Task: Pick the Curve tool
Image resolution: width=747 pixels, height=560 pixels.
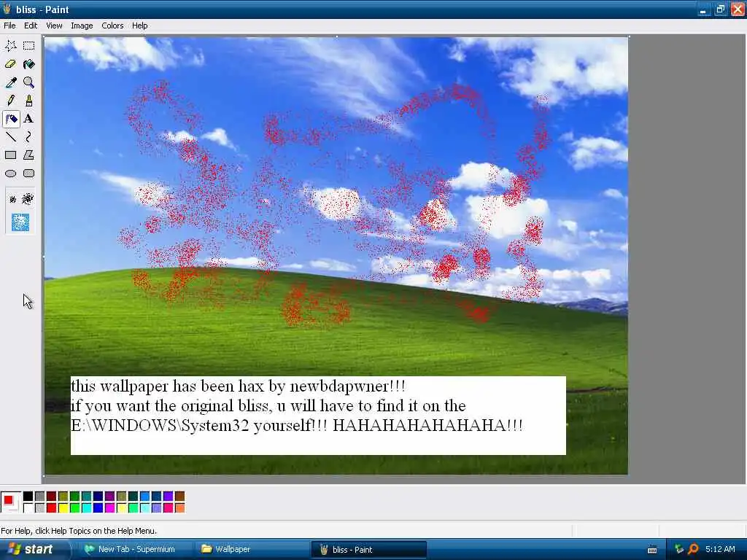Action: pyautogui.click(x=28, y=137)
